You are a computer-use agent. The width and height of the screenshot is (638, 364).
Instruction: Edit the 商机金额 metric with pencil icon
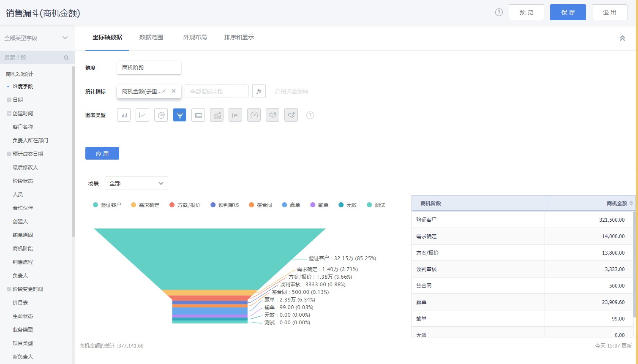pos(164,91)
